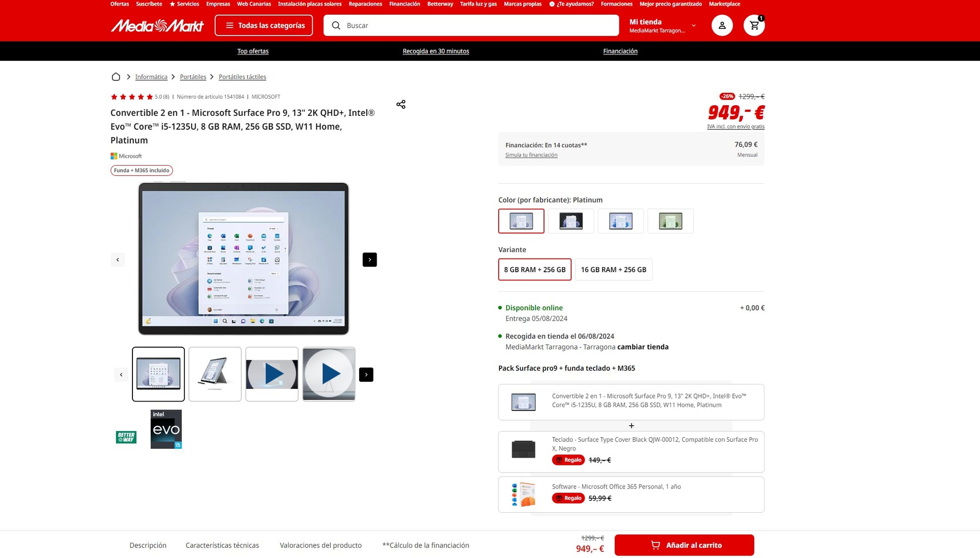Jump to Características técnicas tab
The height and width of the screenshot is (558, 980).
[x=222, y=545]
